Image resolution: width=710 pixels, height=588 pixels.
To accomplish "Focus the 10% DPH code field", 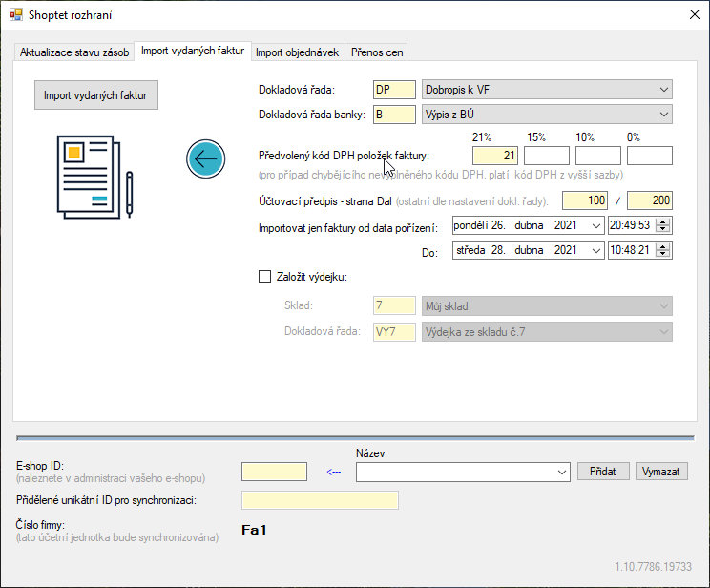I will point(598,156).
